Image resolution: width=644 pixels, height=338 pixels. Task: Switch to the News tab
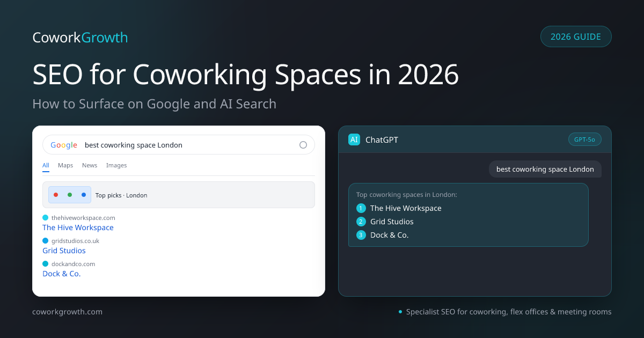[x=90, y=165]
